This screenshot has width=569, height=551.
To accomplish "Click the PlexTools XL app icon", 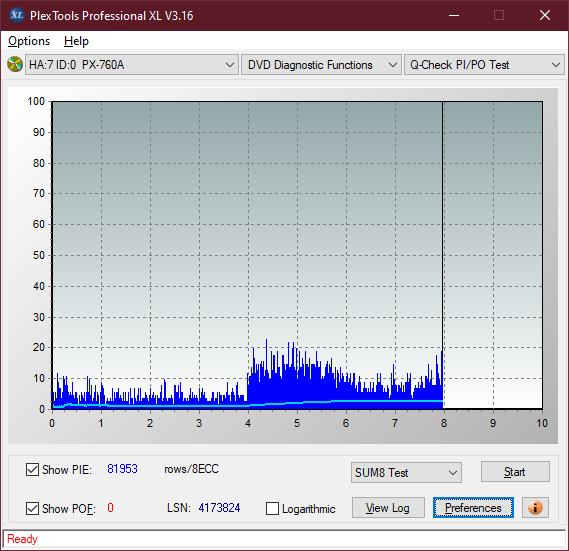I will pyautogui.click(x=16, y=15).
